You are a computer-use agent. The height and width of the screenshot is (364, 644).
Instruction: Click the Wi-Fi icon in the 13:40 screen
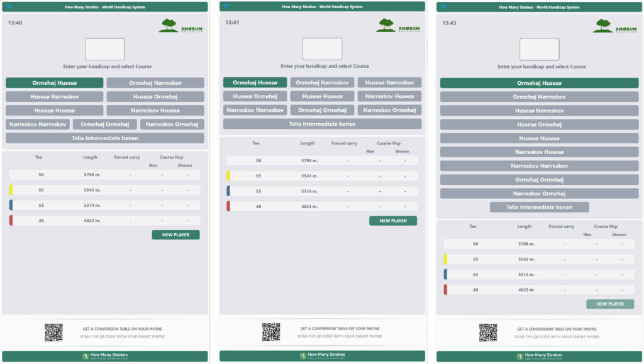[x=9, y=6]
